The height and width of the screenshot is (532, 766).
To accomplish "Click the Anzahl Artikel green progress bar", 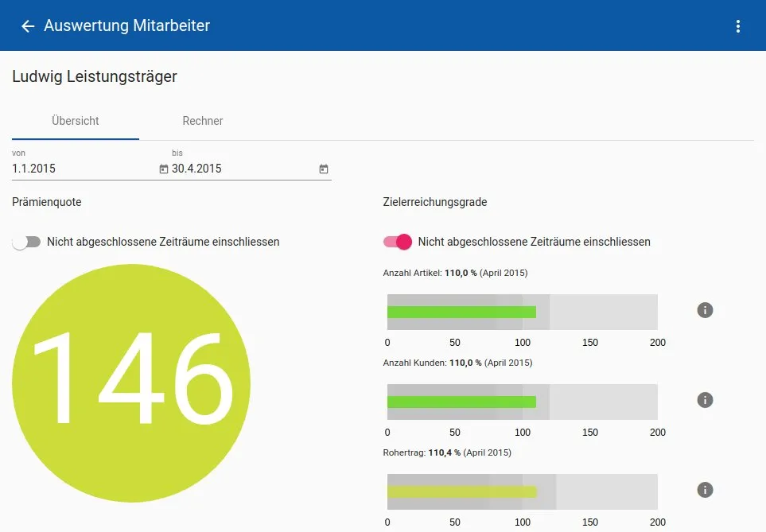I will 461,312.
